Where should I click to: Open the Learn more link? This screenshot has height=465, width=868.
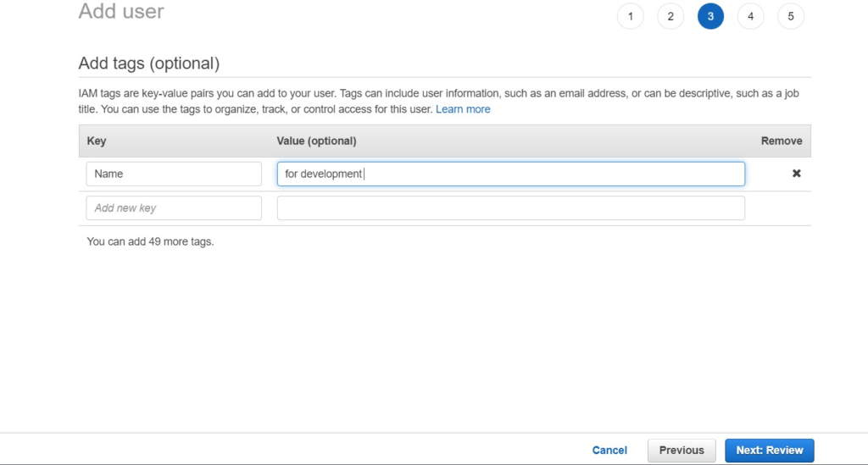[x=463, y=109]
